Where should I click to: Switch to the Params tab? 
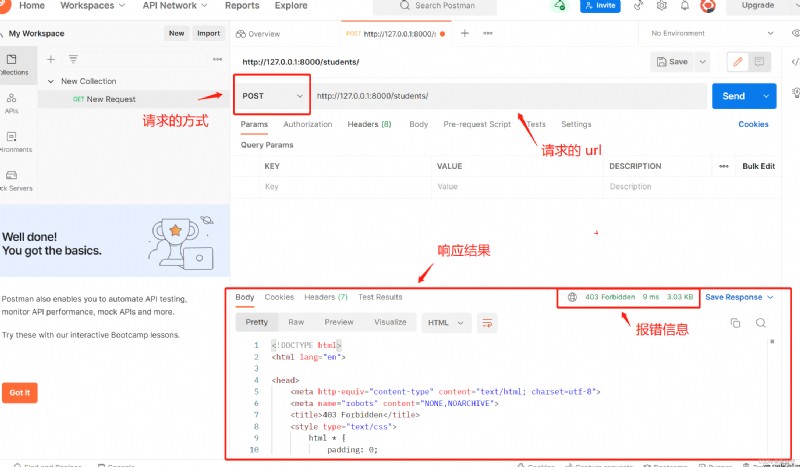tap(254, 124)
